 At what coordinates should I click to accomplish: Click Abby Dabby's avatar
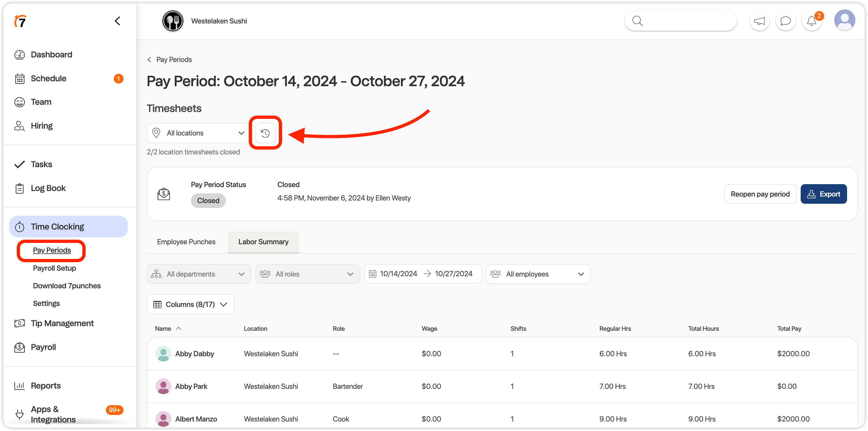tap(163, 354)
